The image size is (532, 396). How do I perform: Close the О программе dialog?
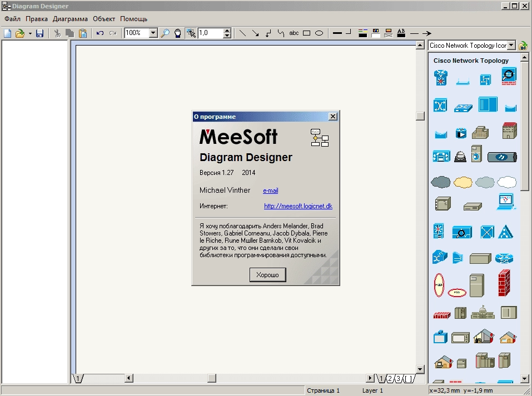tap(333, 116)
